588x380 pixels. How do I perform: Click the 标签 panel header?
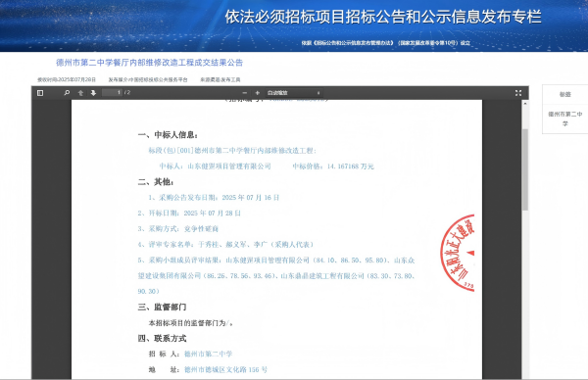click(565, 94)
